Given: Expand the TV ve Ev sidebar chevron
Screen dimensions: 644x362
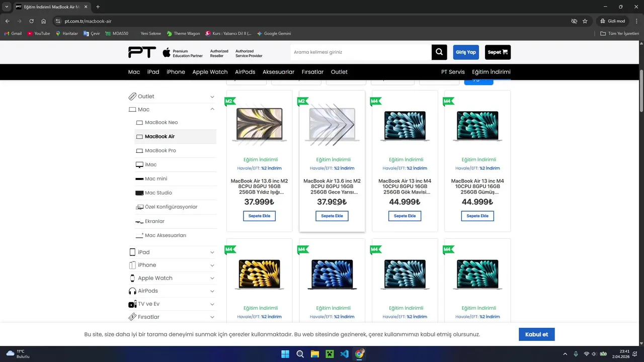Looking at the screenshot, I should pos(212,304).
